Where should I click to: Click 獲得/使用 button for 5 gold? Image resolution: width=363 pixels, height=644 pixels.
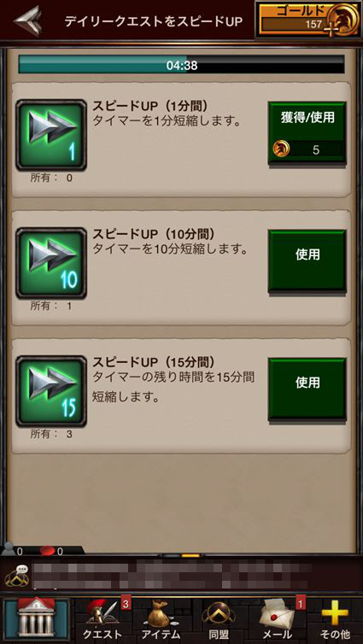(307, 133)
